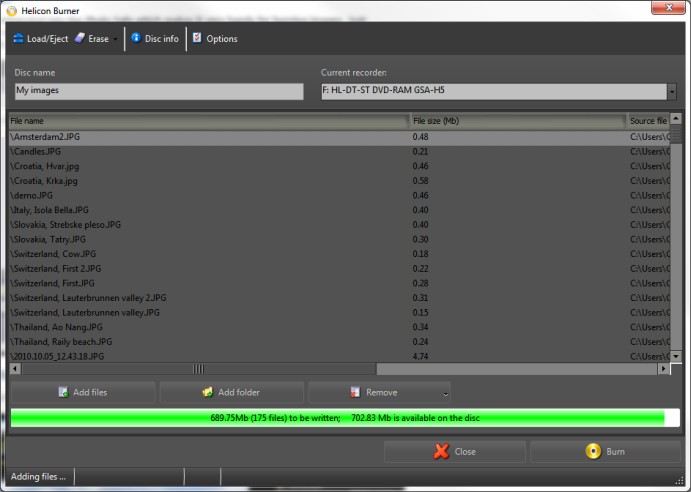Select \Slovakia, Tatry.JPG
This screenshot has height=492, width=691.
[x=339, y=239]
